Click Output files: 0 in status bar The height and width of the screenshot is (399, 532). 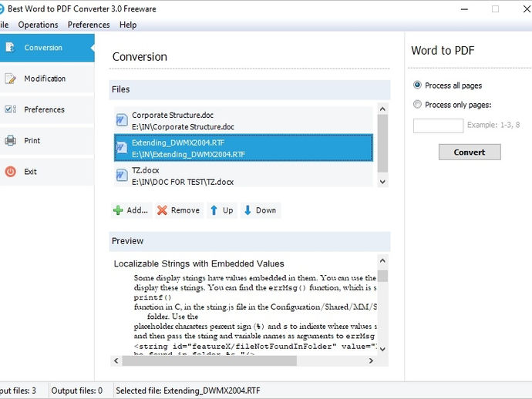(x=76, y=391)
